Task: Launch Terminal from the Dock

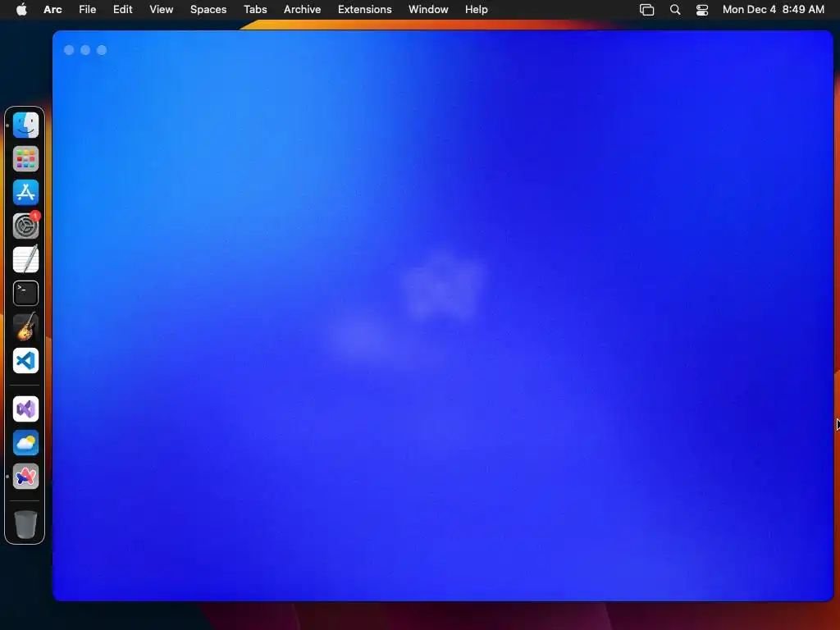Action: 25,293
